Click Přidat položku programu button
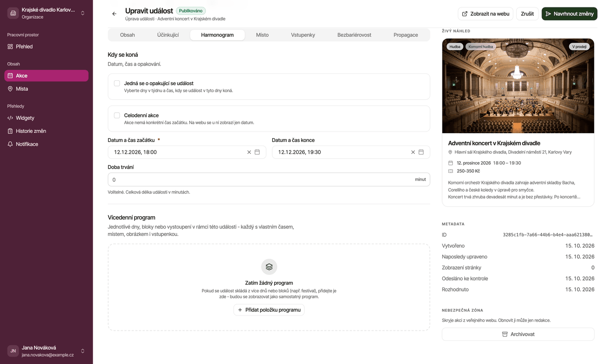This screenshot has height=364, width=612. coord(269,310)
